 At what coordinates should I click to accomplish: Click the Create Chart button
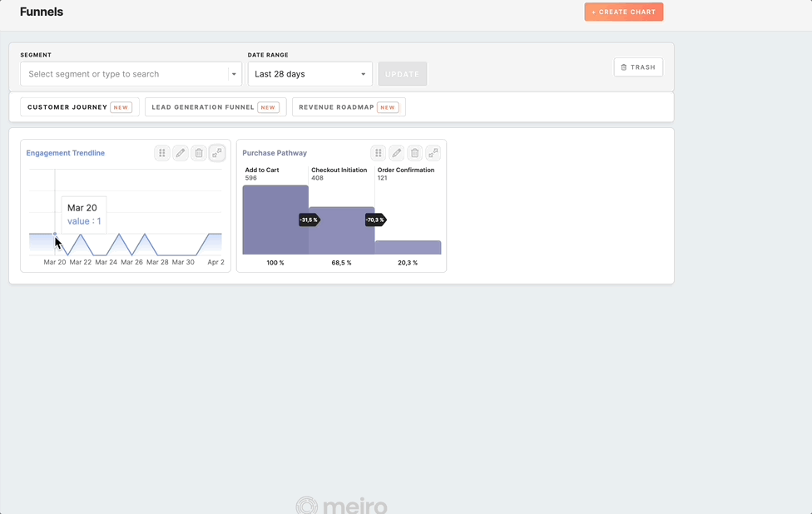tap(623, 12)
